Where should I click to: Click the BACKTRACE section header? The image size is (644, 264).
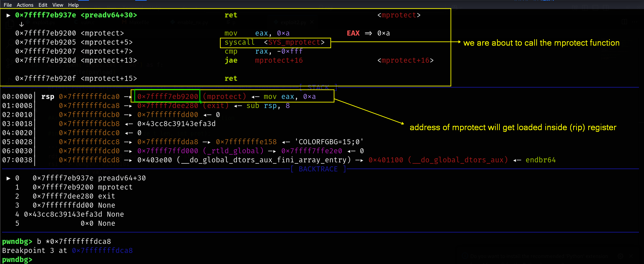pyautogui.click(x=318, y=169)
